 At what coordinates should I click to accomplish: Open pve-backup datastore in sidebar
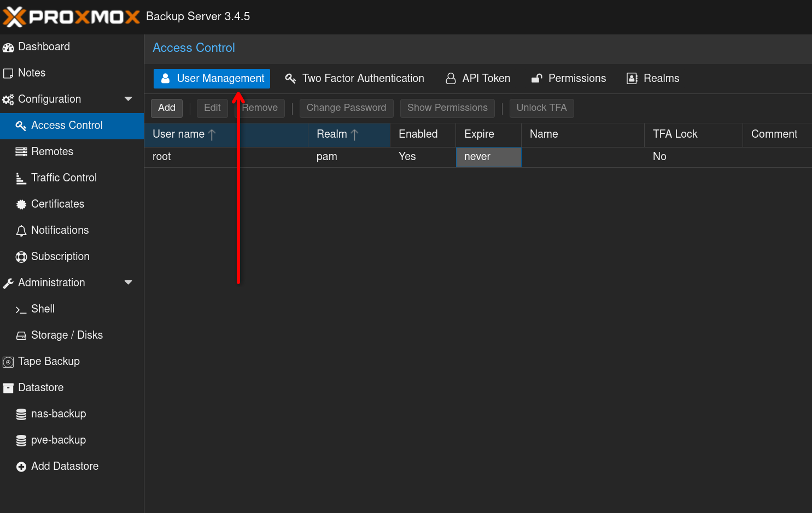tap(59, 440)
